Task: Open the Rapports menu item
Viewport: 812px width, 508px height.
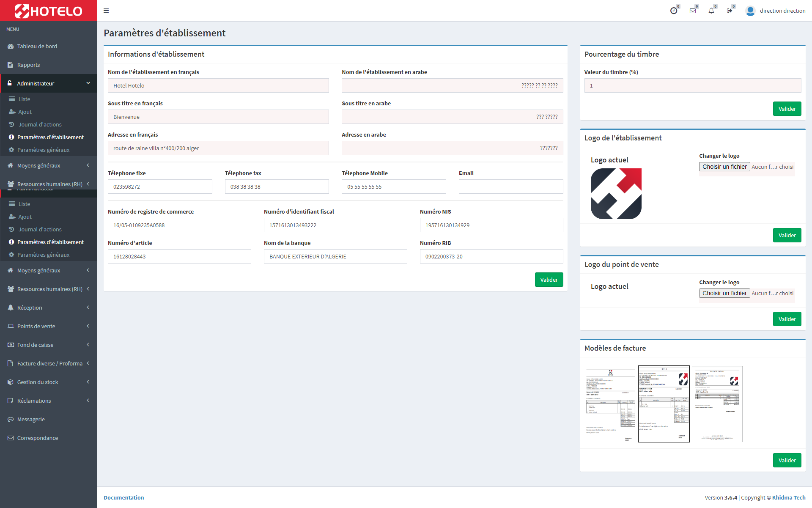Action: (x=28, y=65)
